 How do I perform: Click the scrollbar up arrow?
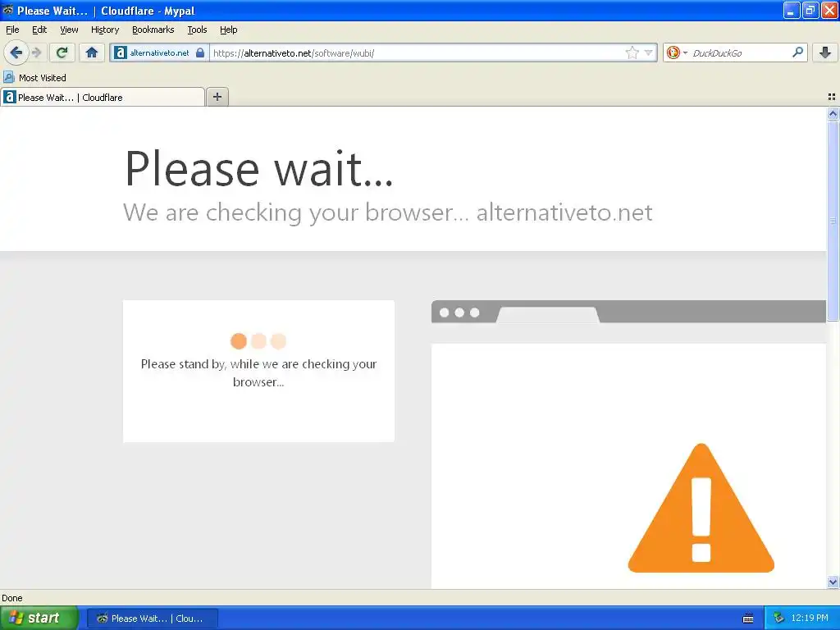click(x=833, y=113)
